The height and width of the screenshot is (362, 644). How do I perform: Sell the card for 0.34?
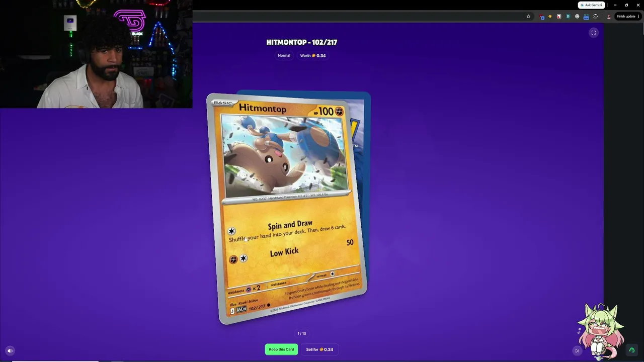319,349
